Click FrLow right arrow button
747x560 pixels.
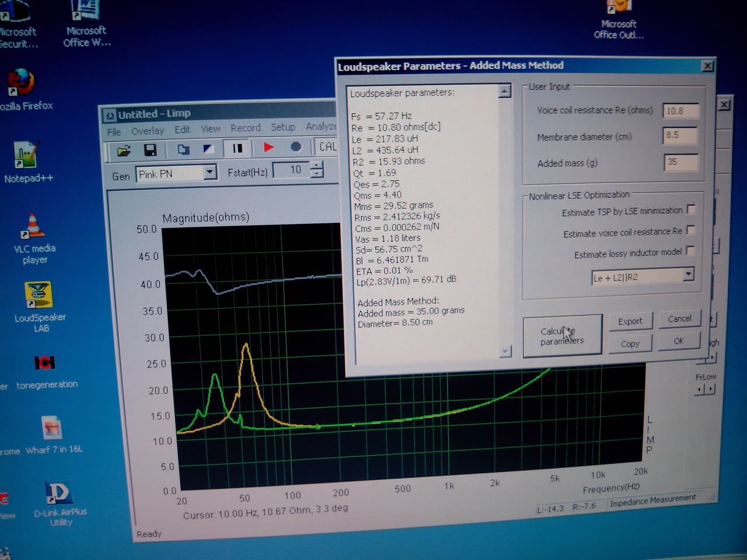pyautogui.click(x=710, y=388)
